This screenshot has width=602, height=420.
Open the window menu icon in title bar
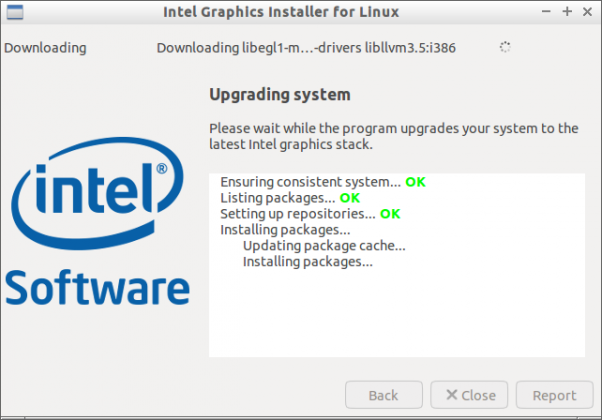click(15, 12)
